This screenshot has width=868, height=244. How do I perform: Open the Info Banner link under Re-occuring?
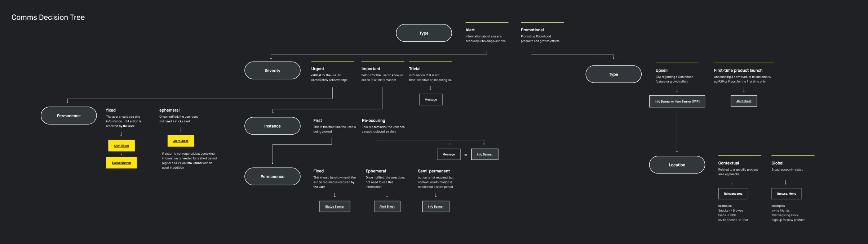(484, 154)
